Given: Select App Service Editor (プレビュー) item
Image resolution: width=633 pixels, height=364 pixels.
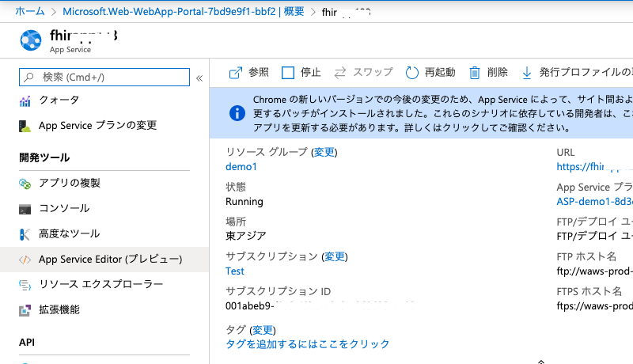Looking at the screenshot, I should click(104, 260).
